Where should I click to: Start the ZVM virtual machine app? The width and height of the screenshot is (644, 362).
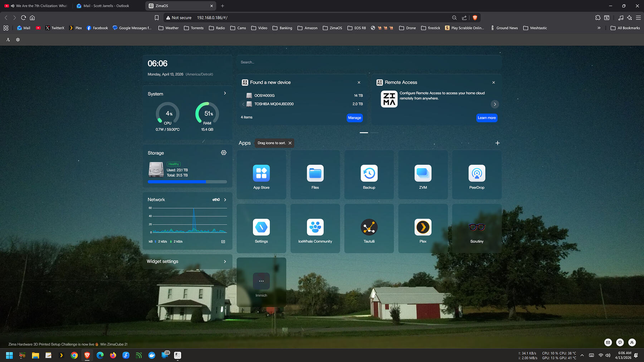423,175
